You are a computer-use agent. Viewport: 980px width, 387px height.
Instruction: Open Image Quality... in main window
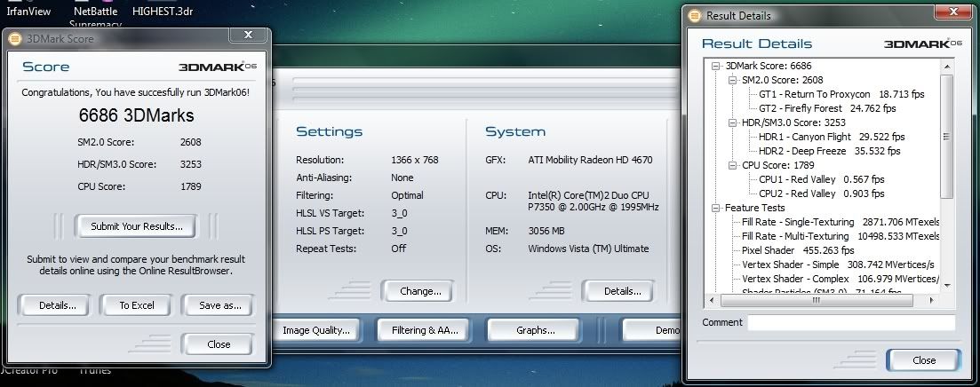[x=315, y=330]
